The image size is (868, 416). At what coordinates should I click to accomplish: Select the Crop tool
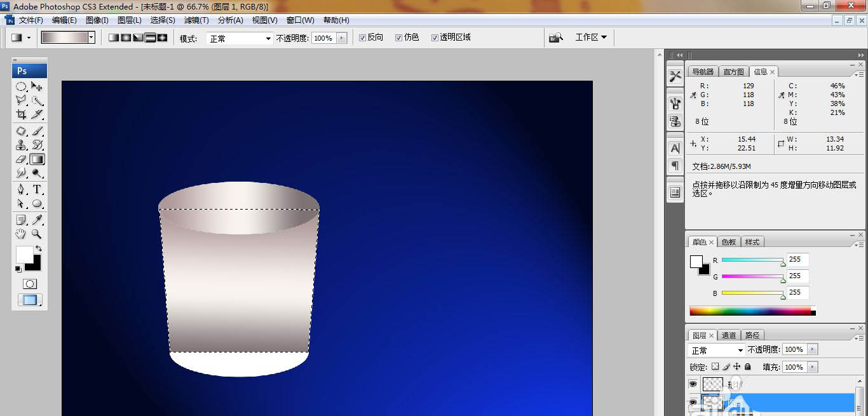tap(21, 114)
